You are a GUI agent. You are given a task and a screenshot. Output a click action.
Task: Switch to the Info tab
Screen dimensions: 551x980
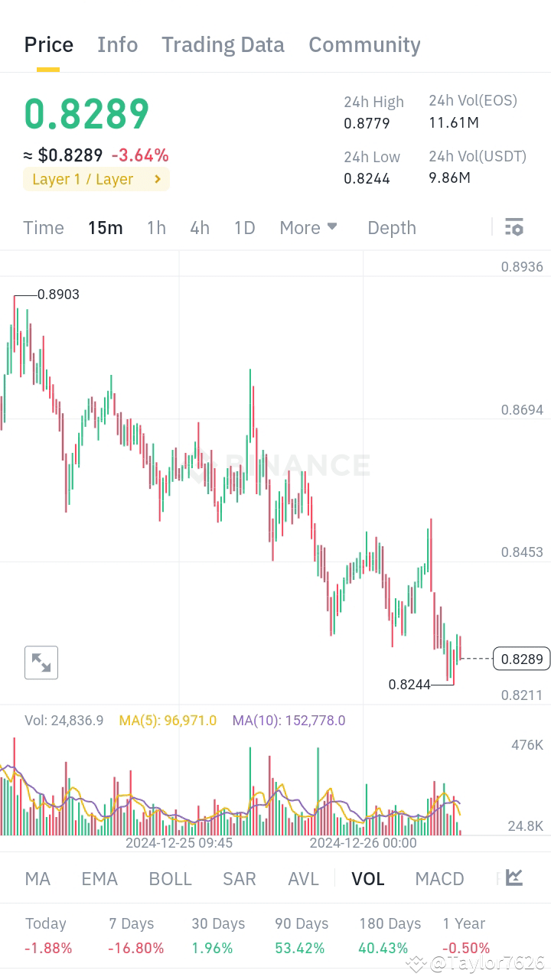pos(117,44)
